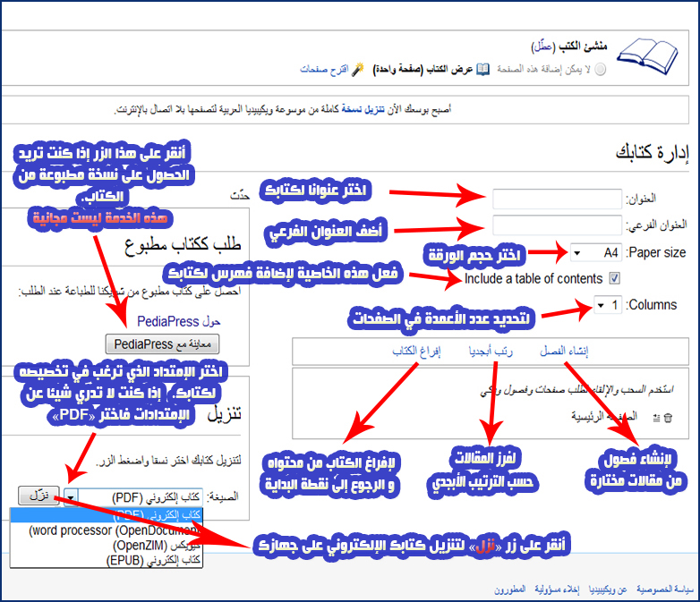Click the إدارة كتابك heading

coord(653,152)
